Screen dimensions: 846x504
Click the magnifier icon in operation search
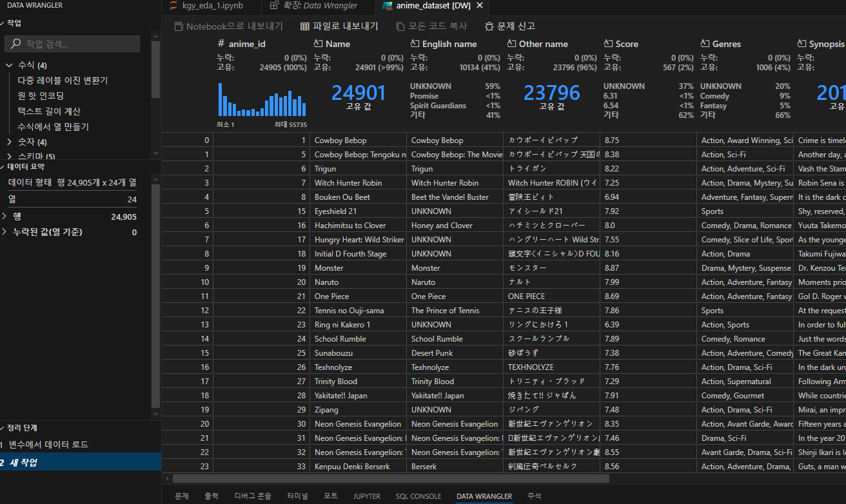coord(17,44)
